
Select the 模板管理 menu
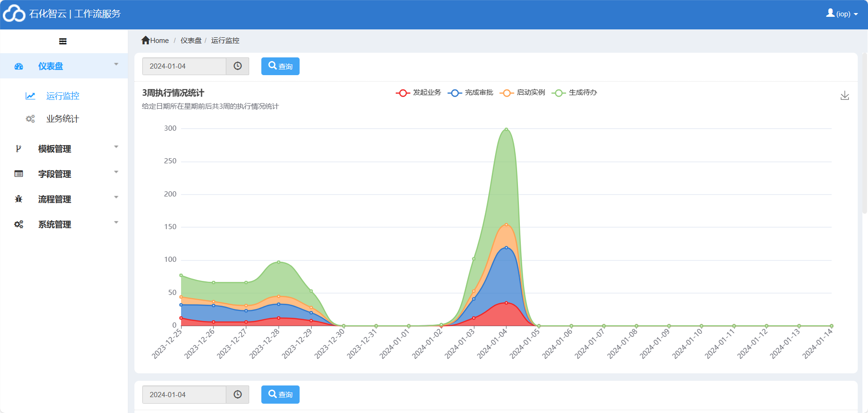coord(55,149)
